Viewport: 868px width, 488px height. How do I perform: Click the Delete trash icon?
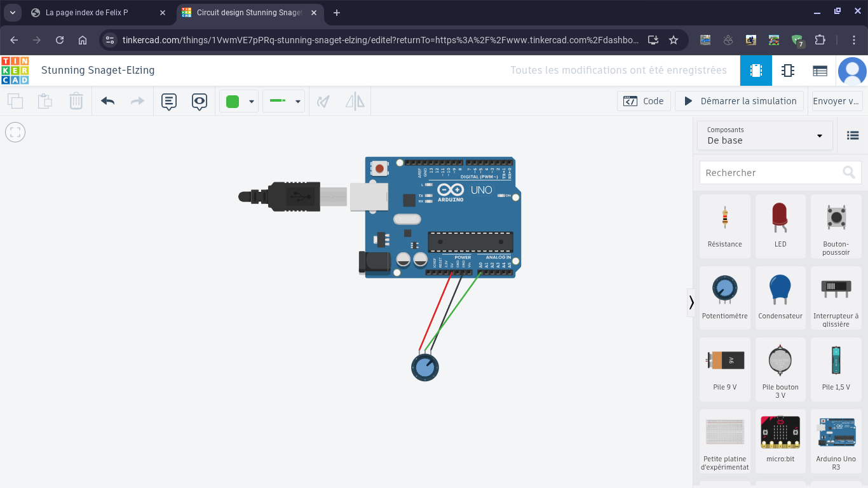76,101
